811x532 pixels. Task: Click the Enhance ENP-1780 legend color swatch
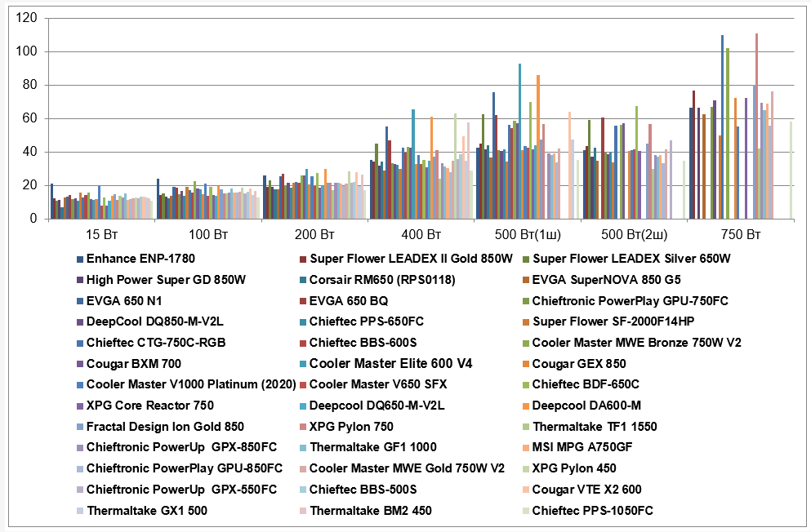tap(80, 259)
